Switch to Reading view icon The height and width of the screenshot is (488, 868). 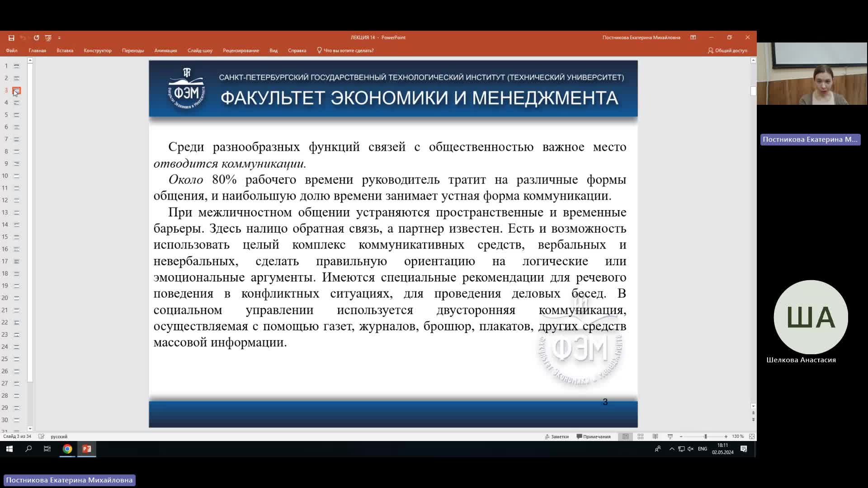pos(655,436)
